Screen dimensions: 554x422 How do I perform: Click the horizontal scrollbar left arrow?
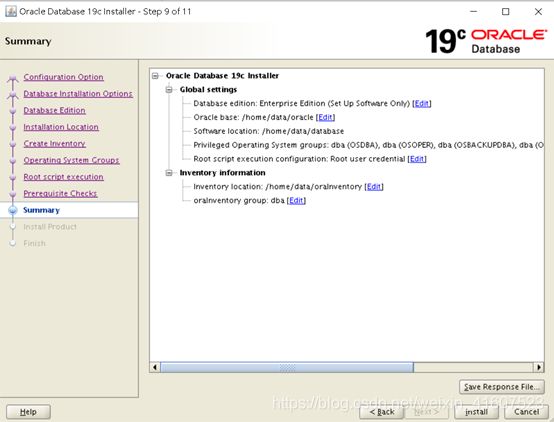(155, 367)
